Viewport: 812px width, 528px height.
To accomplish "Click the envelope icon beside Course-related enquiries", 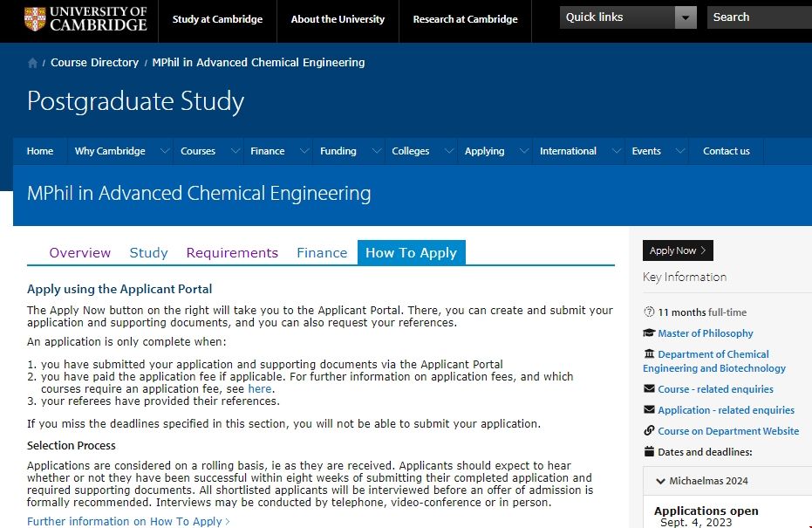I will click(649, 389).
